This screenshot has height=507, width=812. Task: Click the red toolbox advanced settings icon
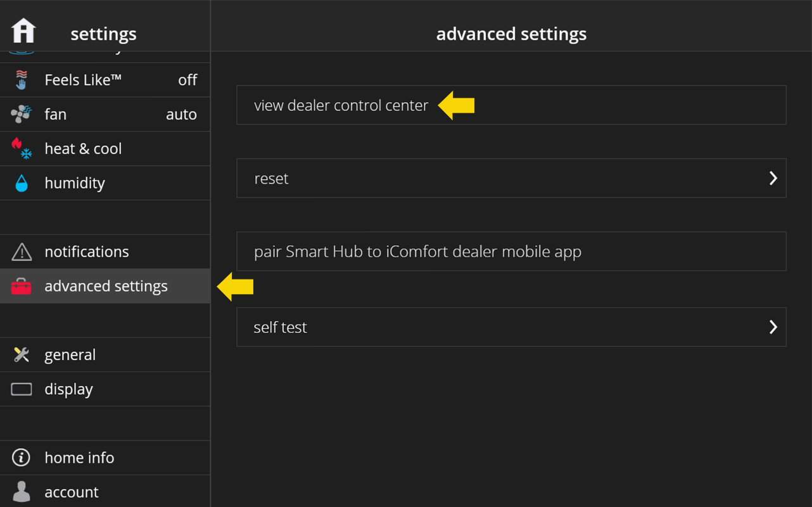pos(22,286)
